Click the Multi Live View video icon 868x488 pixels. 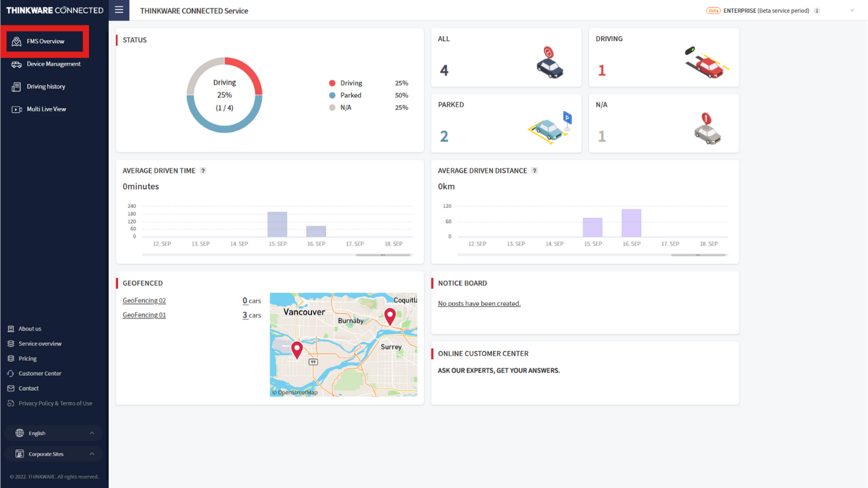17,109
